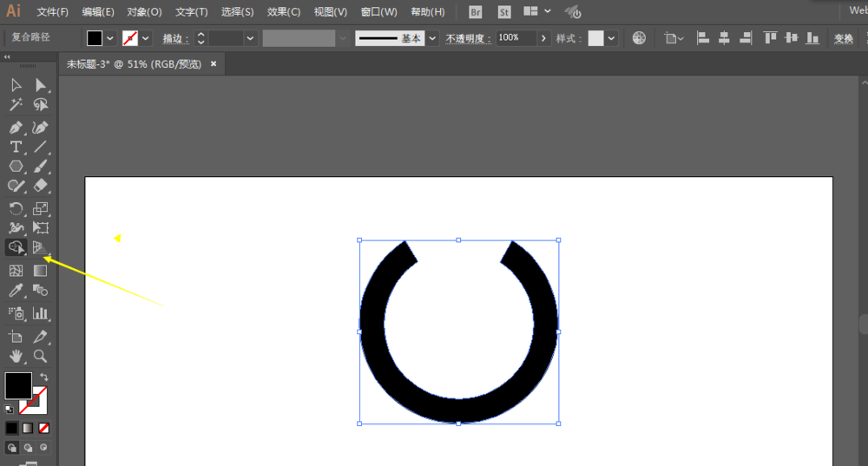Open the control bar stroke color dropdown

(146, 38)
